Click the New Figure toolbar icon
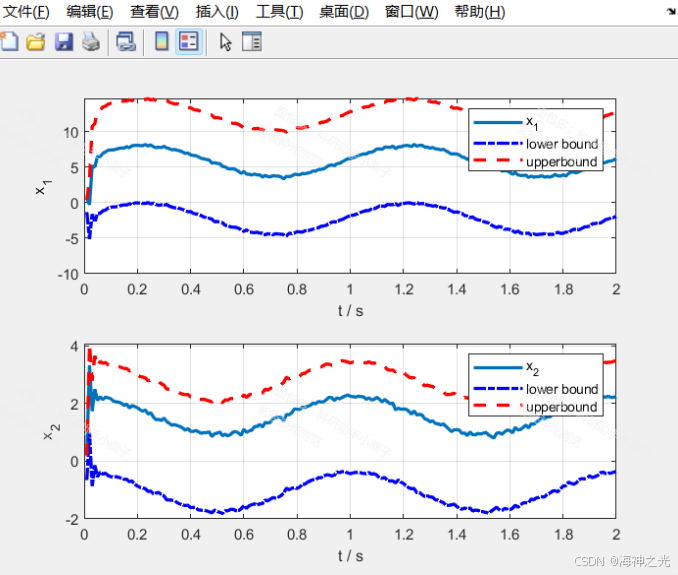This screenshot has height=575, width=678. pyautogui.click(x=9, y=42)
